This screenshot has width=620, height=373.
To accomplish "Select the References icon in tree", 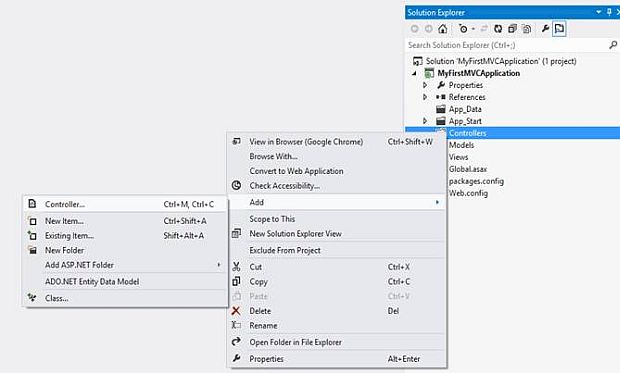I will [x=441, y=97].
